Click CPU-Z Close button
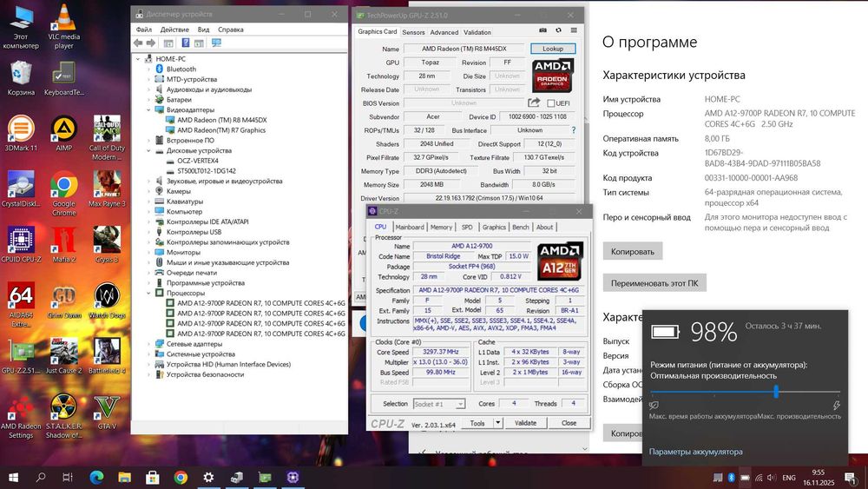This screenshot has width=868, height=489. [569, 422]
